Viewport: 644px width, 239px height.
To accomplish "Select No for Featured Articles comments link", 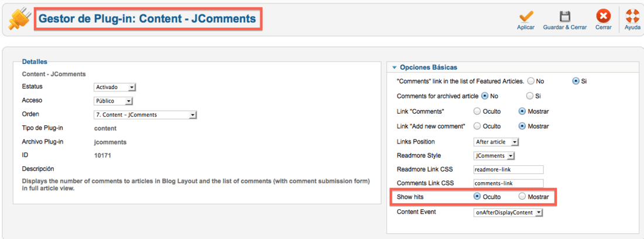I will coord(530,81).
